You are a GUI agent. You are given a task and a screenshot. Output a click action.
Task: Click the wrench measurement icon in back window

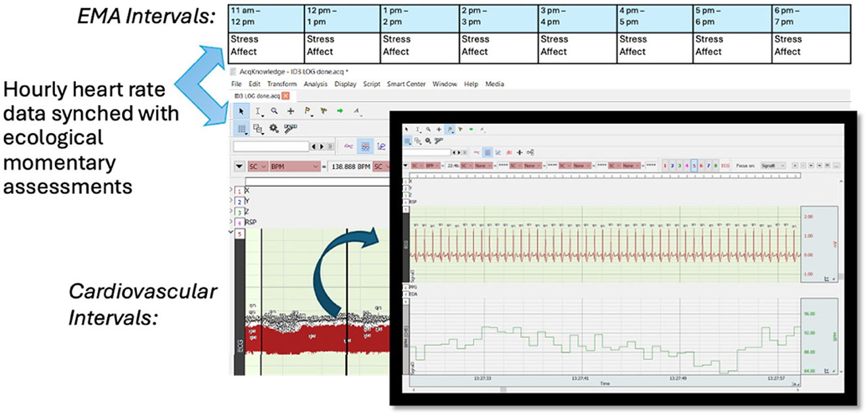point(290,128)
